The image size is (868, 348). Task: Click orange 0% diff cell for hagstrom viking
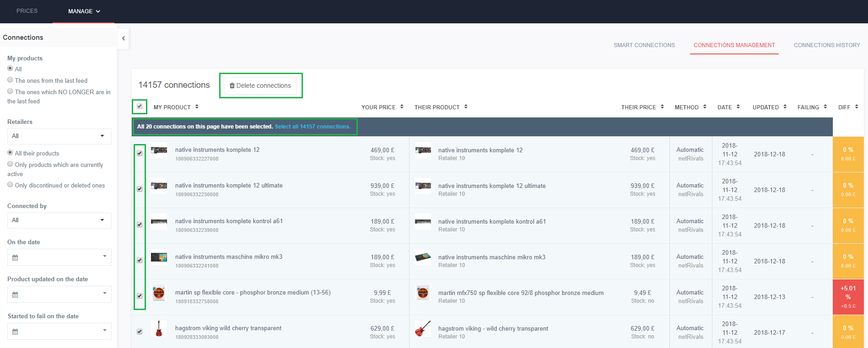(x=848, y=332)
